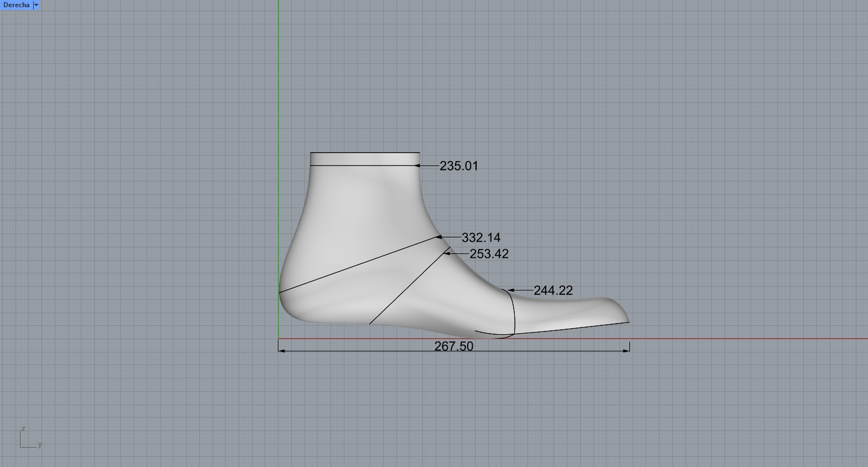The height and width of the screenshot is (467, 868).
Task: Click the Derecha viewport title label
Action: tap(16, 5)
